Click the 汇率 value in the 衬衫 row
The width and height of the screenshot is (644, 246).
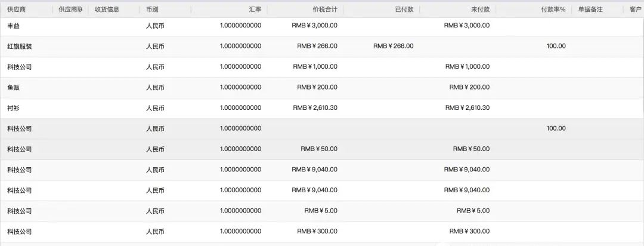coord(241,108)
